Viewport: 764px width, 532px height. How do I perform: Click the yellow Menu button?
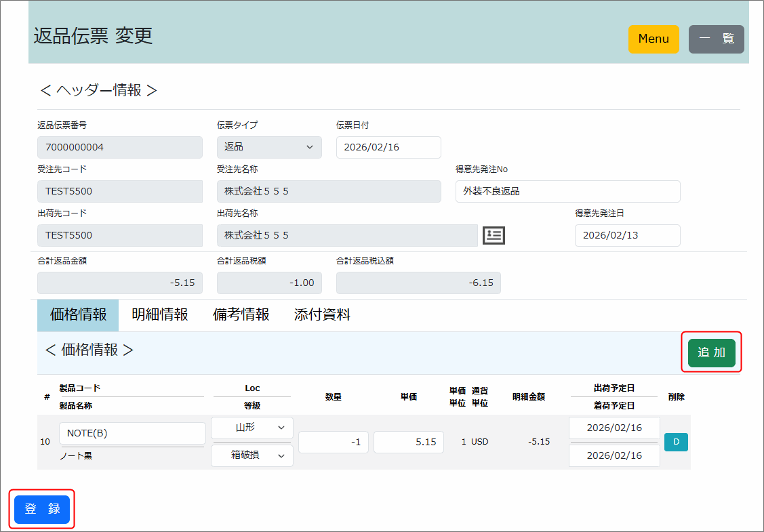coord(654,39)
